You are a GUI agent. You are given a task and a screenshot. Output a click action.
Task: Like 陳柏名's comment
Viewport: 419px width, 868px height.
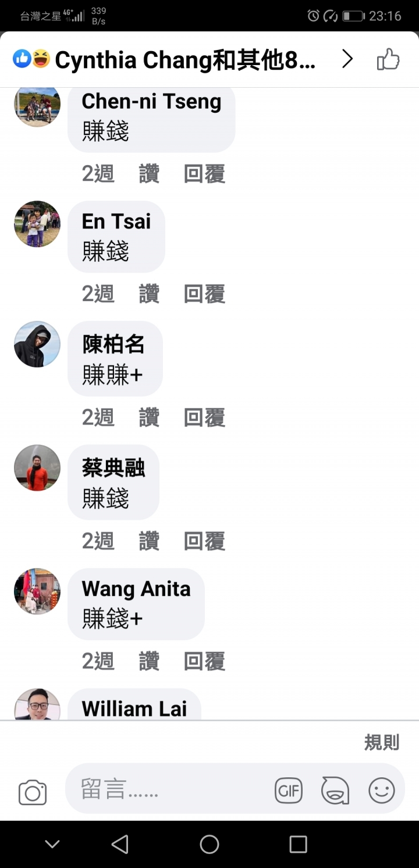[149, 417]
